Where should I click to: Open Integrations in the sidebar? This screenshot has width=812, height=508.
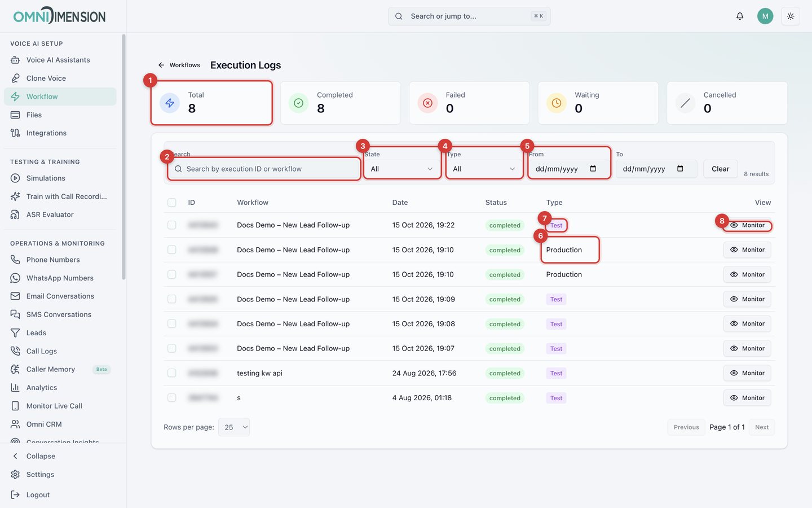pyautogui.click(x=60, y=133)
